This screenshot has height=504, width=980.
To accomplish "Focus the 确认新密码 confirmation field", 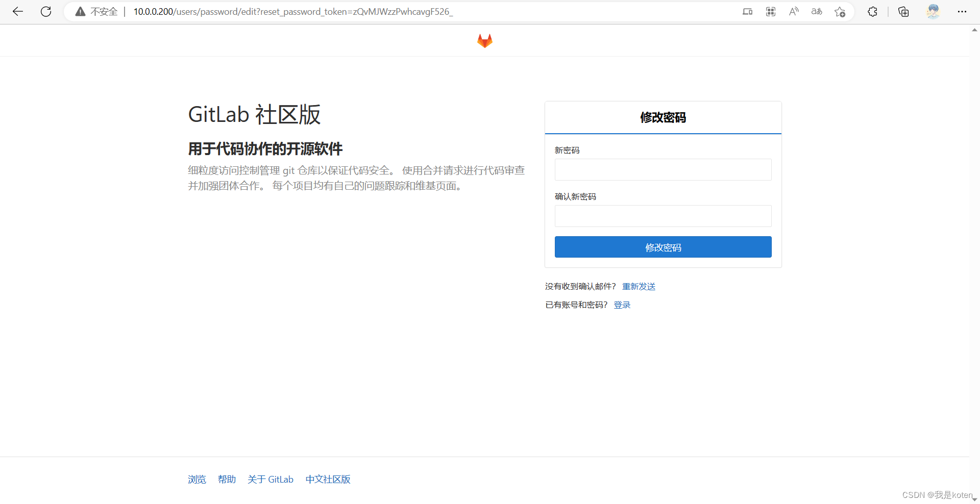I will click(663, 216).
